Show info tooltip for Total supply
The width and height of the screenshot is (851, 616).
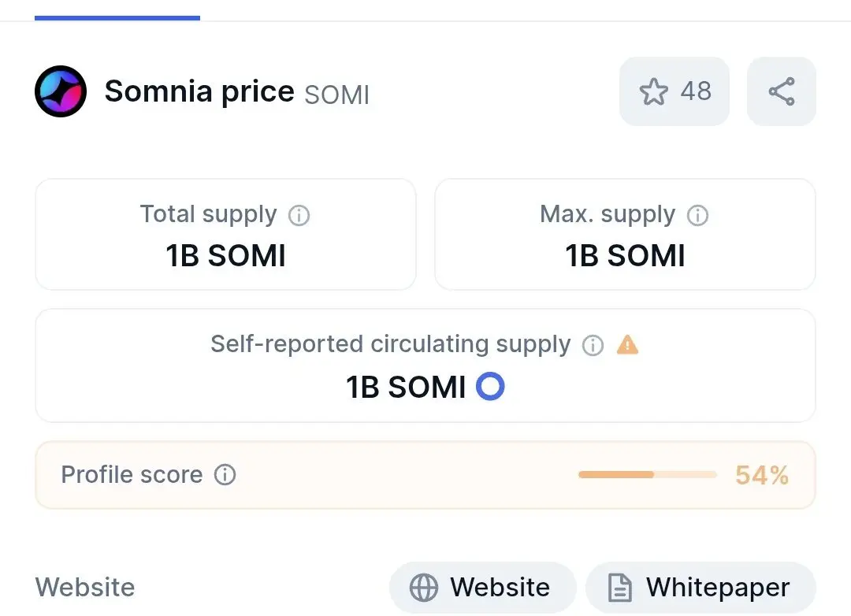click(299, 215)
